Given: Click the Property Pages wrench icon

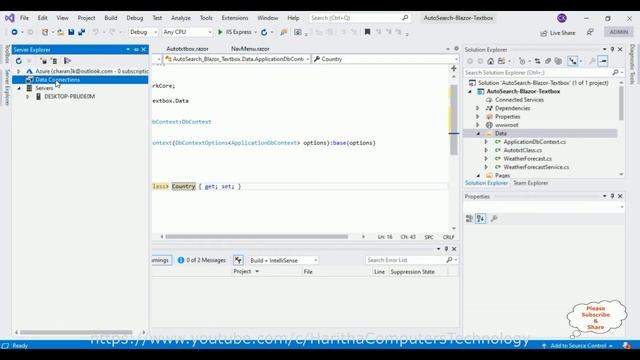Looking at the screenshot, I should [494, 219].
